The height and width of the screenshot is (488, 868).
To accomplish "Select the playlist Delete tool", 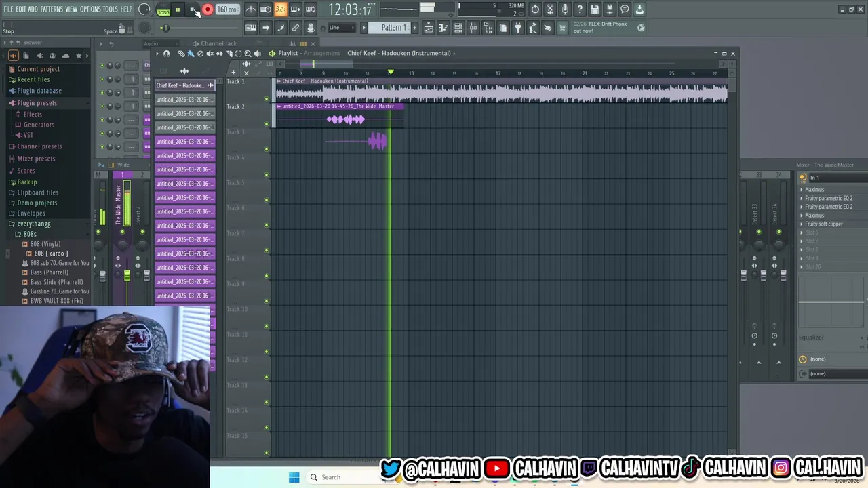I will 200,53.
